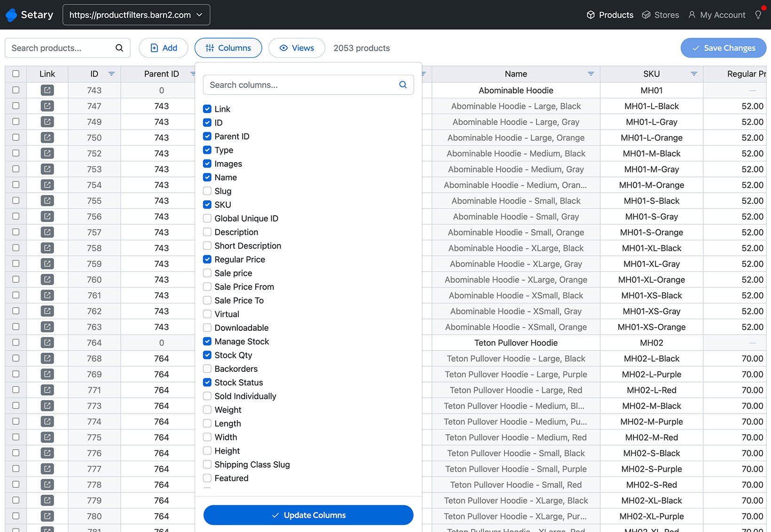
Task: Click the My Account icon
Action: [x=692, y=15]
